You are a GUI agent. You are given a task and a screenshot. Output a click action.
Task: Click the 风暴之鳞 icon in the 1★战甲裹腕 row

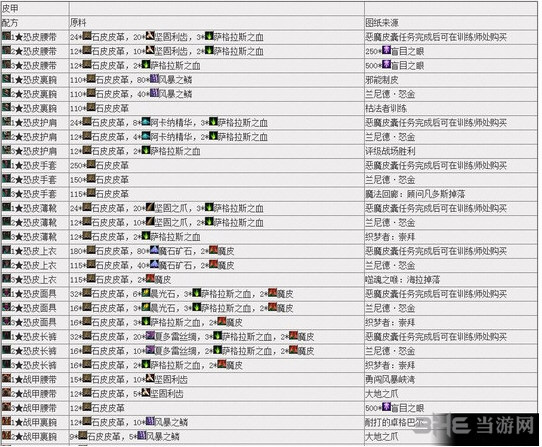click(150, 421)
